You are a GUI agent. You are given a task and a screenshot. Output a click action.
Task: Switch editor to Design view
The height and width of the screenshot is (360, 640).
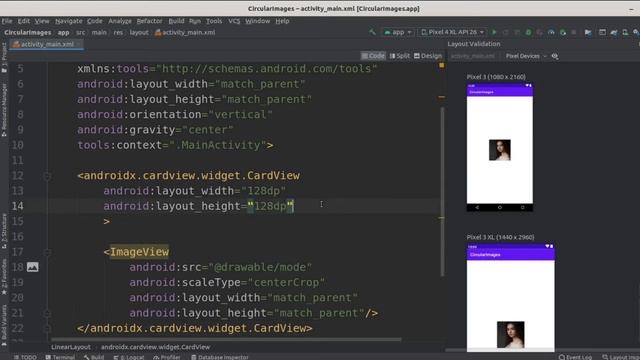(x=428, y=56)
